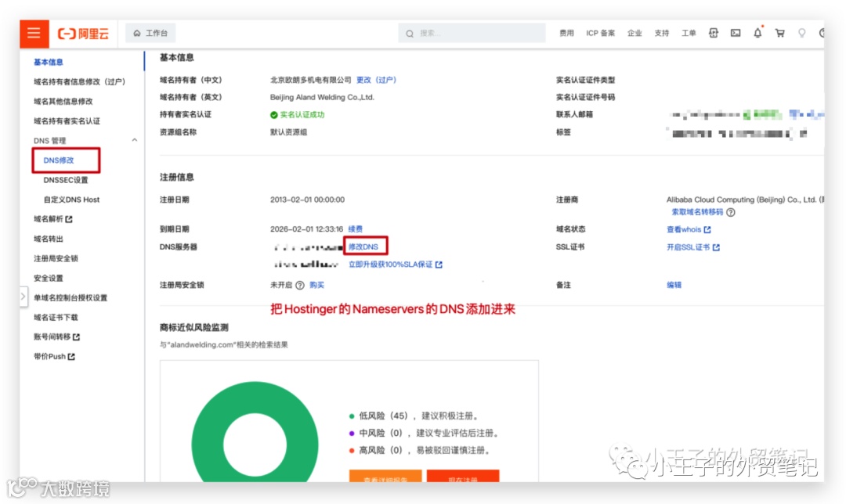Screen dimensions: 846x504
Task: Click 高风险（0）legend entry
Action: click(x=419, y=450)
